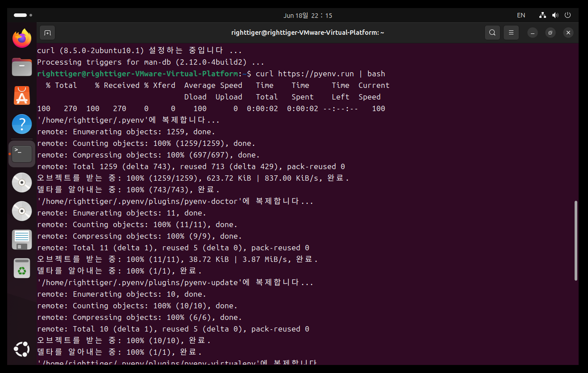Click the terminal vertical scrollbar
This screenshot has height=373, width=588.
(x=576, y=240)
